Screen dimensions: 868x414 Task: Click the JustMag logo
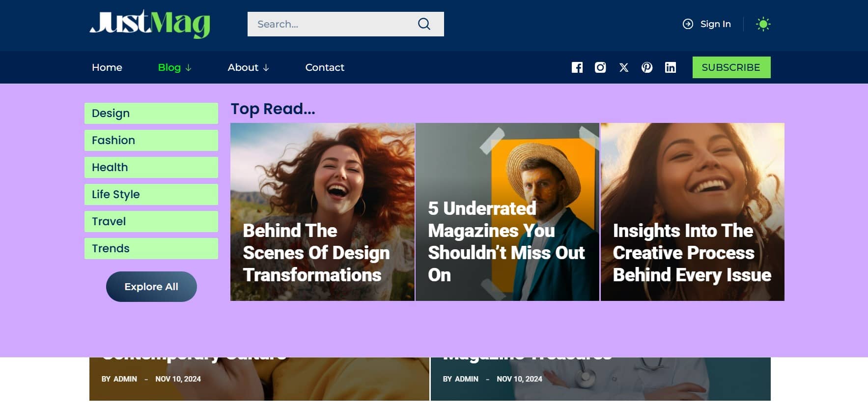click(150, 24)
